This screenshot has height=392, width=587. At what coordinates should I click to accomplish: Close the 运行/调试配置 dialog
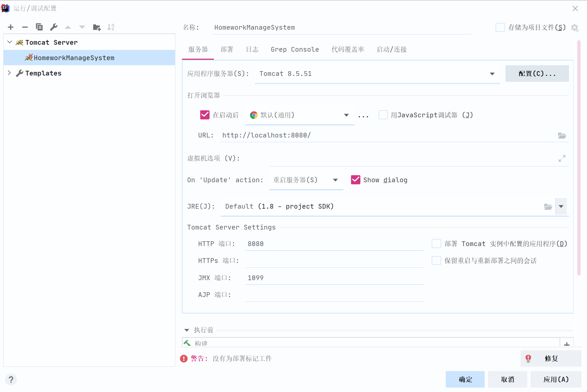coord(575,8)
